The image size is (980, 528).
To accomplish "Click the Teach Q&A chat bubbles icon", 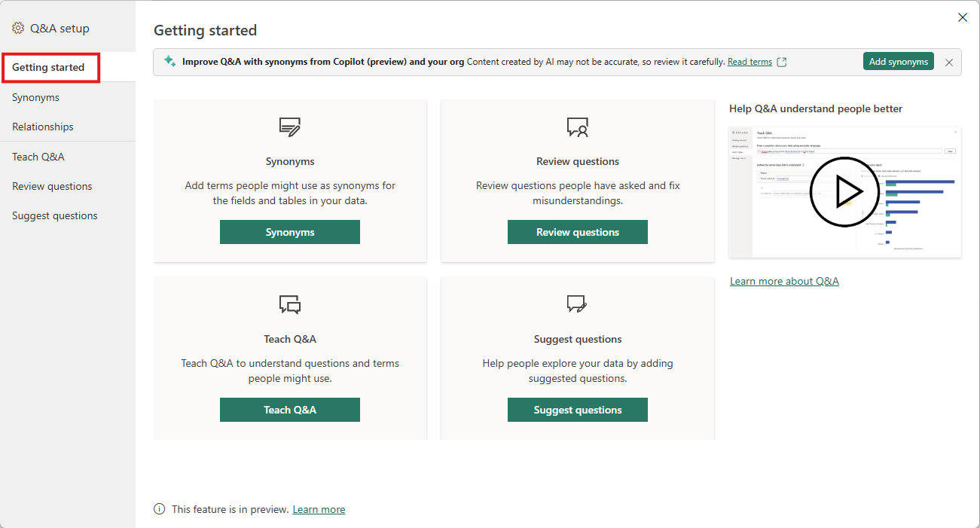I will click(x=290, y=304).
